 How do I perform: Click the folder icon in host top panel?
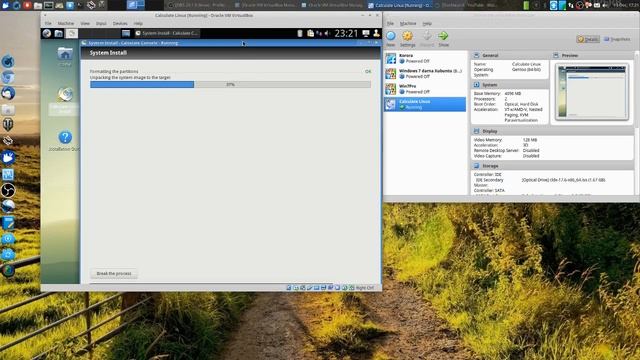pyautogui.click(x=38, y=5)
